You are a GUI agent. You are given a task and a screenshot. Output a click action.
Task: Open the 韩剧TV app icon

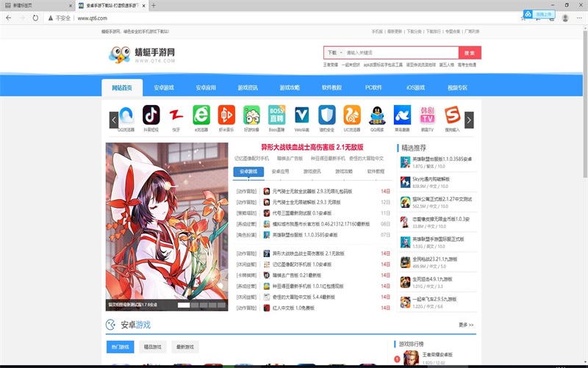point(427,115)
